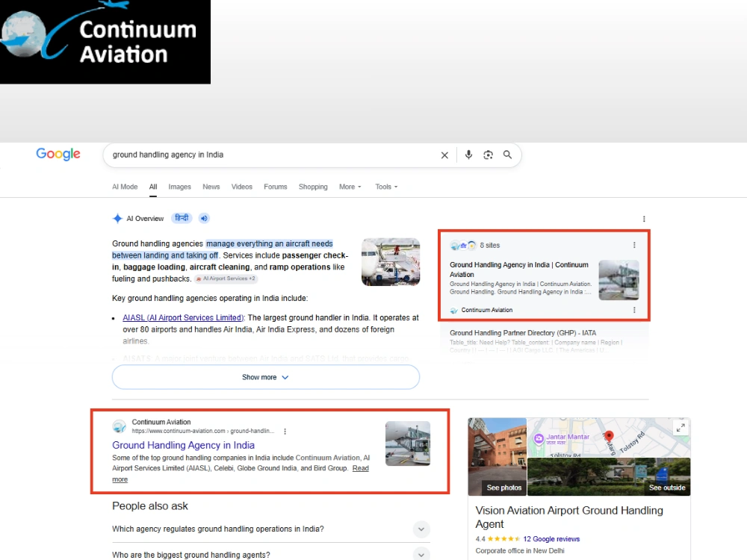The height and width of the screenshot is (560, 747).
Task: Switch to the Images tab
Action: [x=179, y=187]
